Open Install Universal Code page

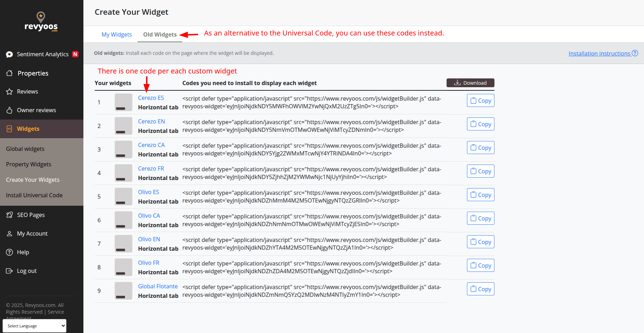click(34, 196)
